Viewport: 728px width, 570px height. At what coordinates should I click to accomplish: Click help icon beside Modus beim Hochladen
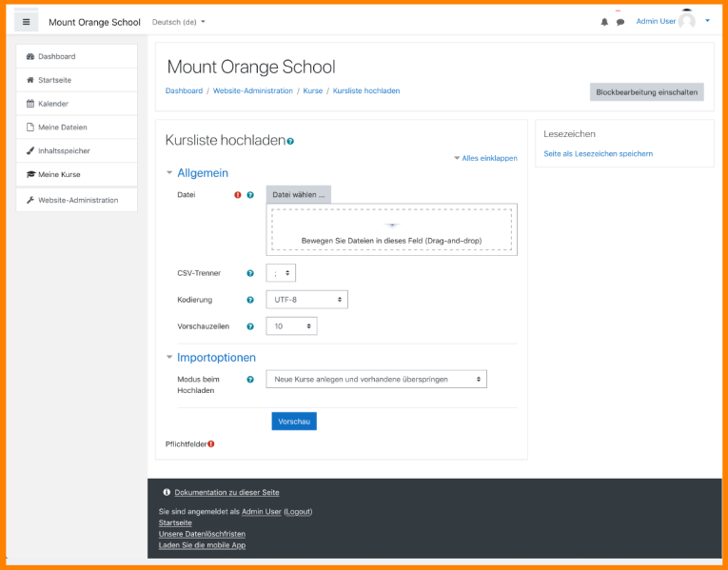[x=250, y=380]
